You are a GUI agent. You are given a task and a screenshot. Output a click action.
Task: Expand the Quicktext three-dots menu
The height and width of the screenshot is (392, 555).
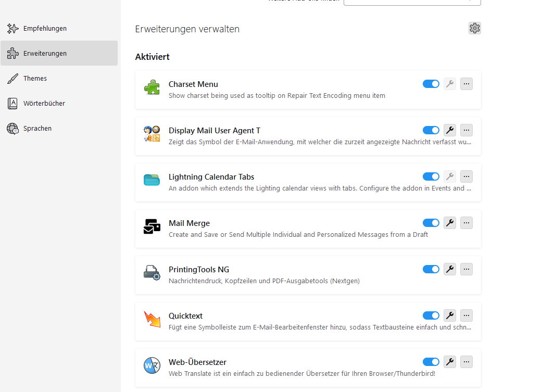coord(466,315)
